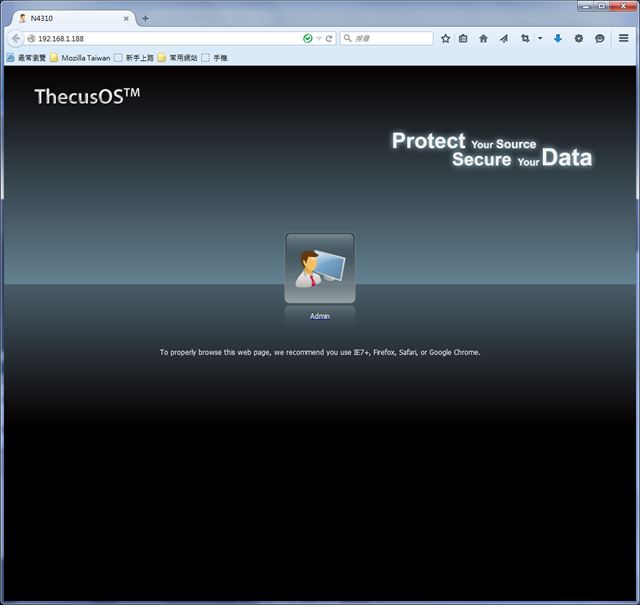Open the address bar history dropdown arrow
The image size is (640, 605).
click(319, 38)
